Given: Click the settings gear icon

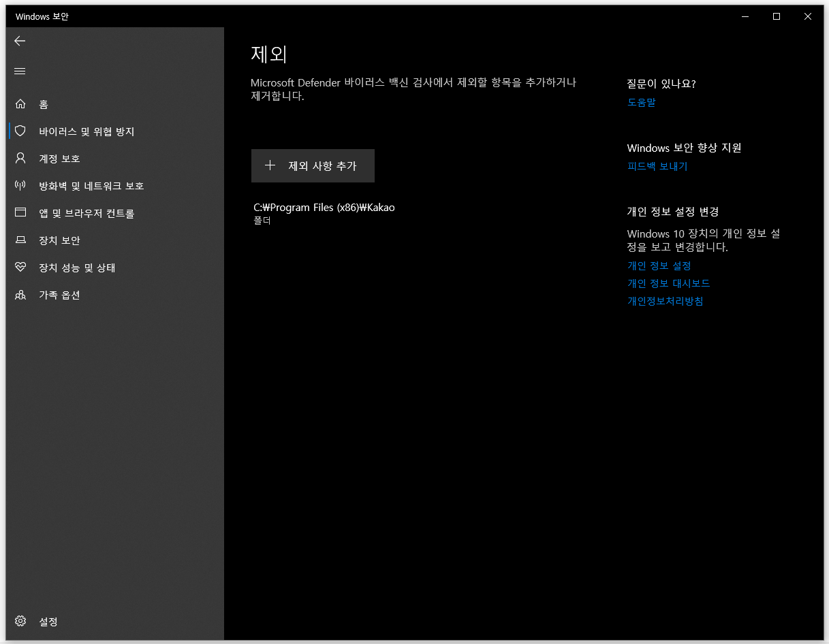Looking at the screenshot, I should [20, 621].
